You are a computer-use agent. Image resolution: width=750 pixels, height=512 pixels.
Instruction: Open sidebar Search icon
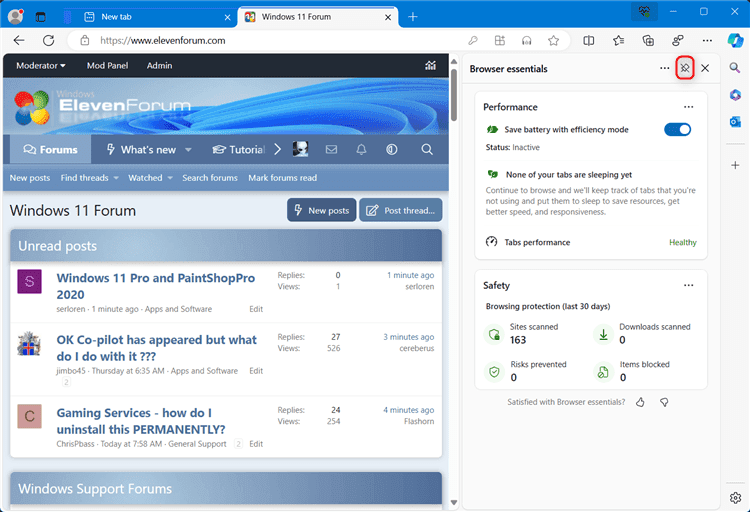pos(735,67)
